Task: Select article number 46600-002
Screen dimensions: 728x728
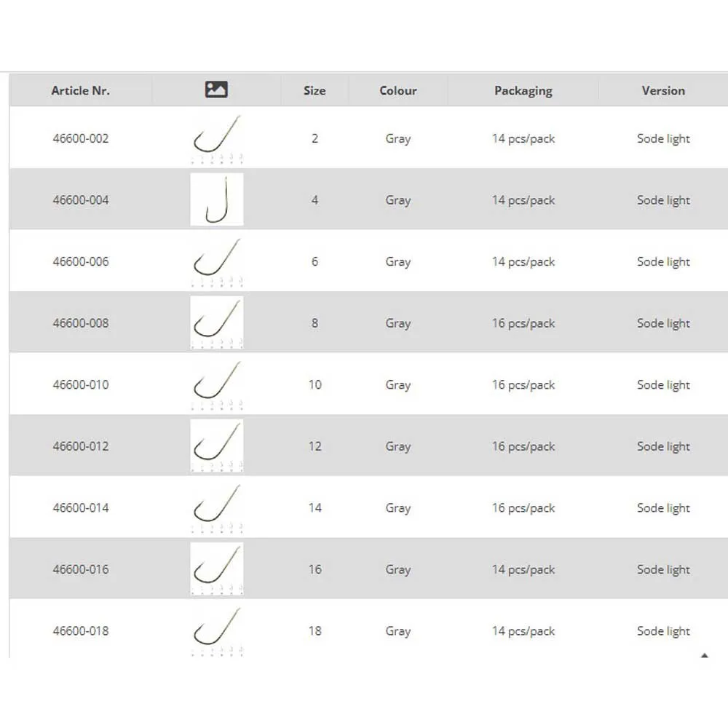Action: pos(81,138)
